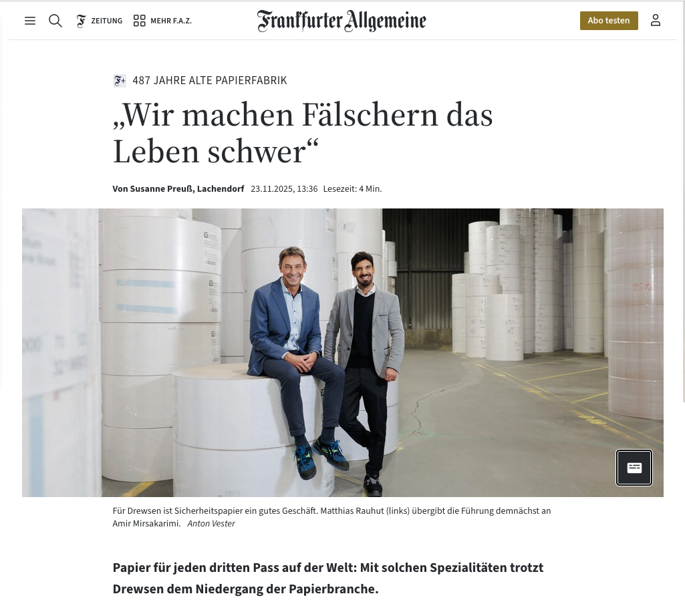Click the lead paragraph about Papier für jeden dritten Pass
The width and height of the screenshot is (685, 616).
327,578
